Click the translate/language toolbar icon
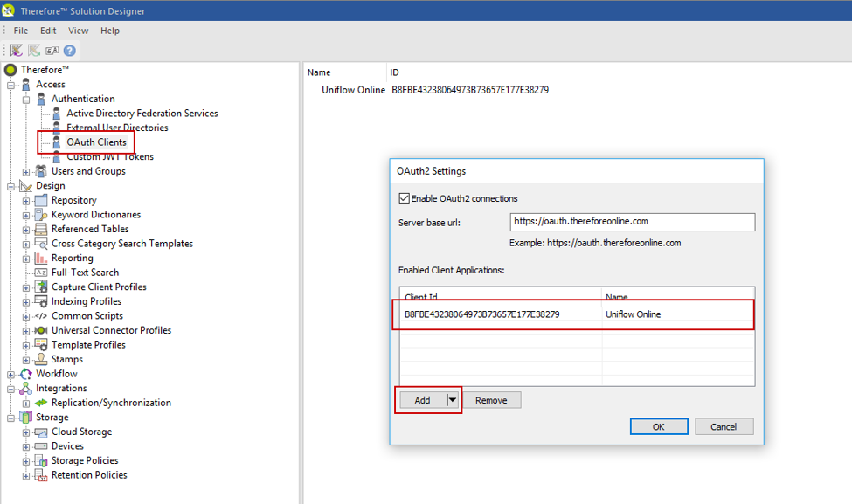This screenshot has height=504, width=852. 51,49
